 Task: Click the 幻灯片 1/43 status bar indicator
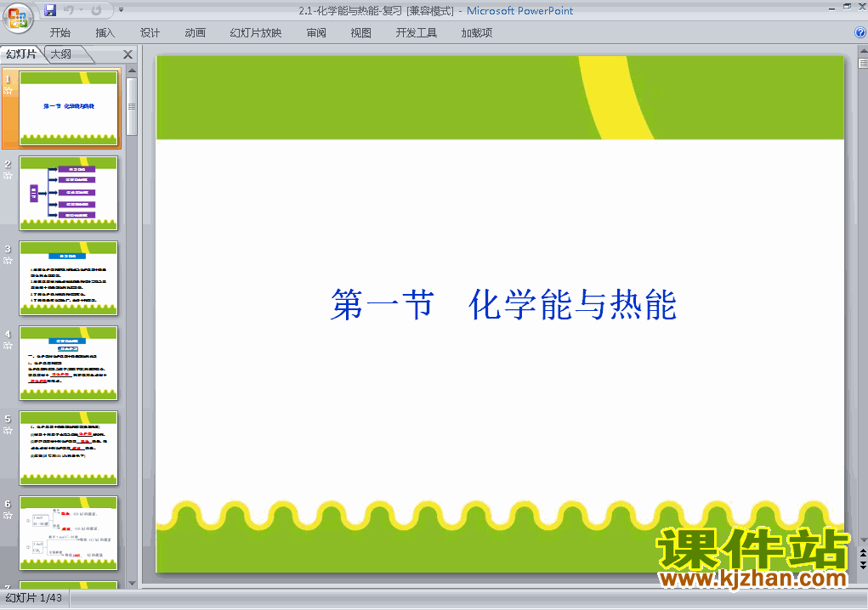(34, 598)
